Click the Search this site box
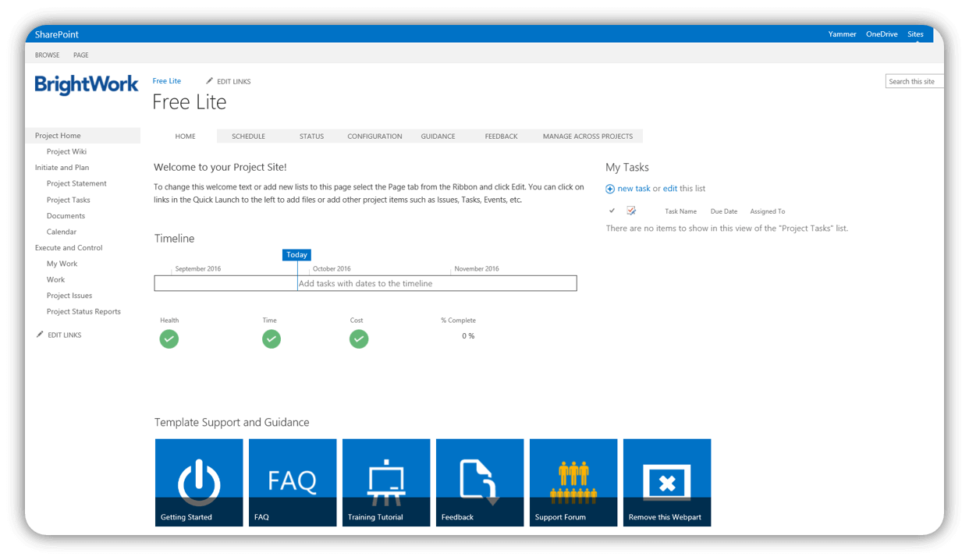The height and width of the screenshot is (560, 969). tap(914, 81)
